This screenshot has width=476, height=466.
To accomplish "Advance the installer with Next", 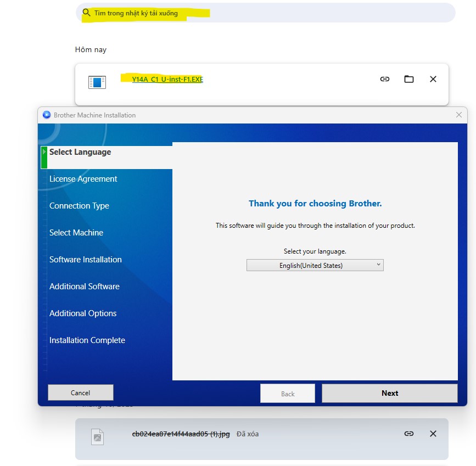I will tap(389, 393).
